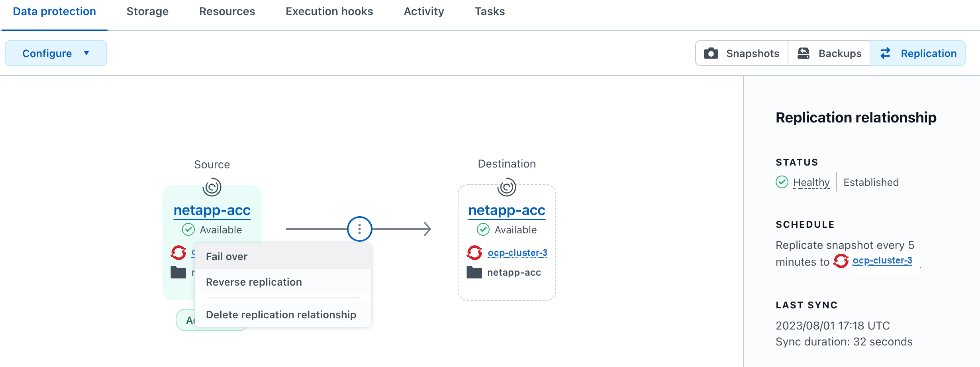The height and width of the screenshot is (367, 980).
Task: Click the destination app spiral icon
Action: 507,187
